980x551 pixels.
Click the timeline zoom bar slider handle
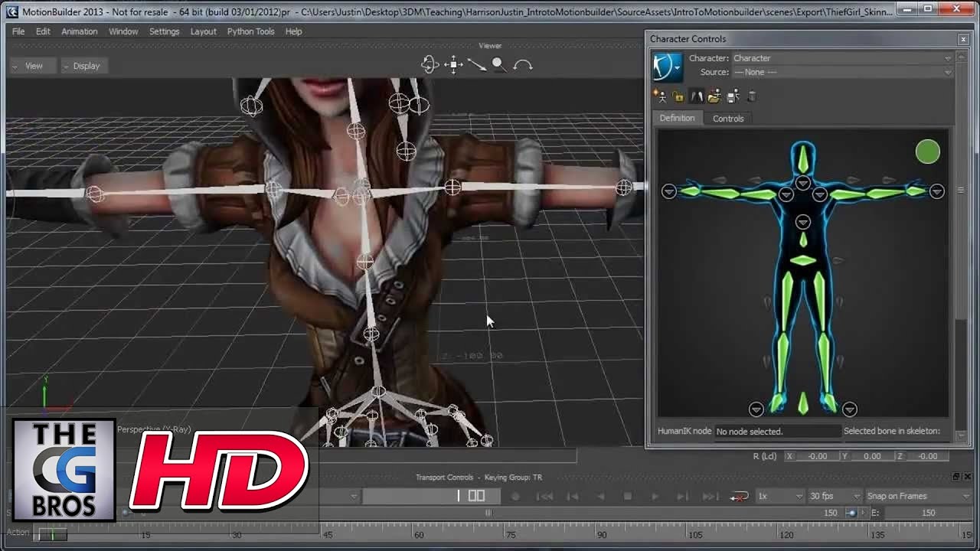(488, 513)
